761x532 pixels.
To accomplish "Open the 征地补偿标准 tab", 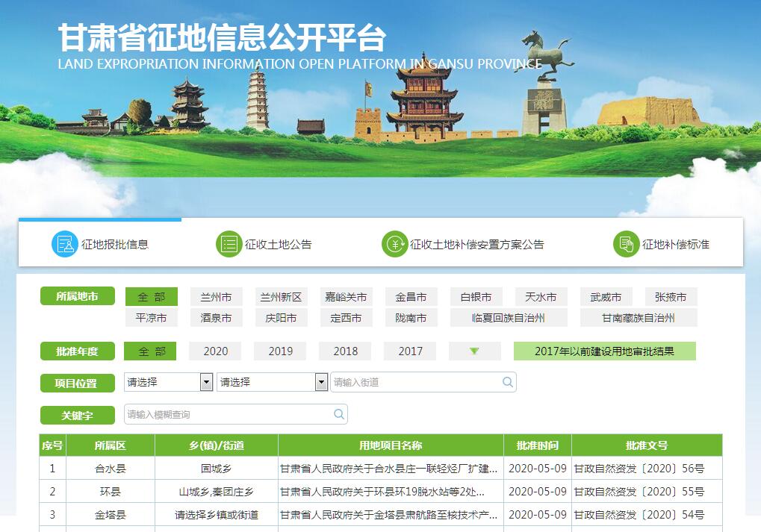I will 675,244.
